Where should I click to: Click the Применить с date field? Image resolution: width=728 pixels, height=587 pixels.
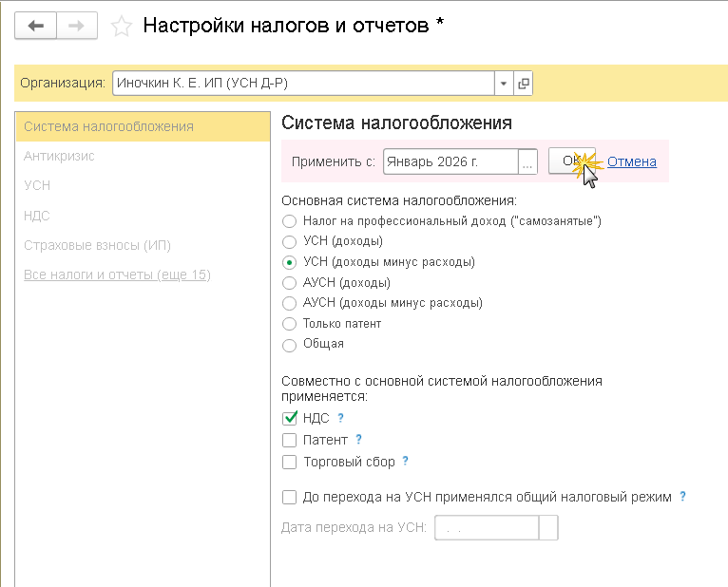pos(450,161)
